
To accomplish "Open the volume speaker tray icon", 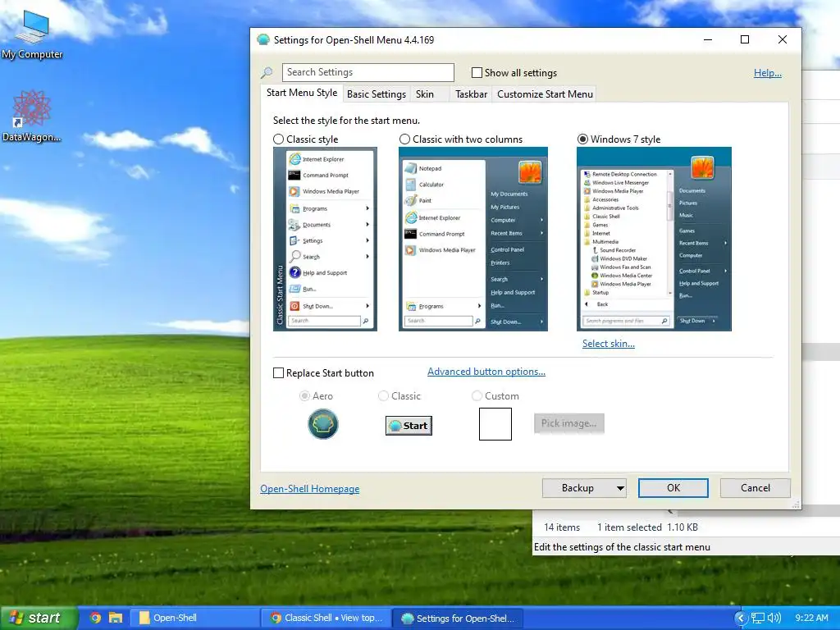I will point(774,618).
